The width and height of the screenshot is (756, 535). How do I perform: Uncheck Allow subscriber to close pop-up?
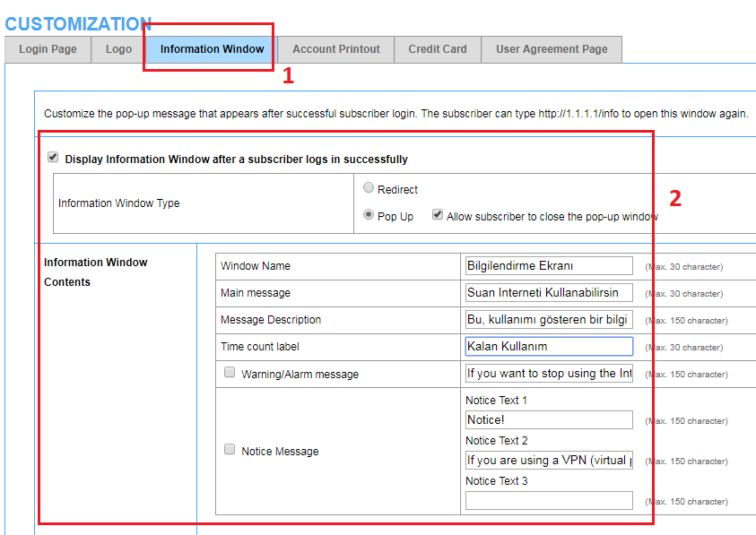click(438, 215)
